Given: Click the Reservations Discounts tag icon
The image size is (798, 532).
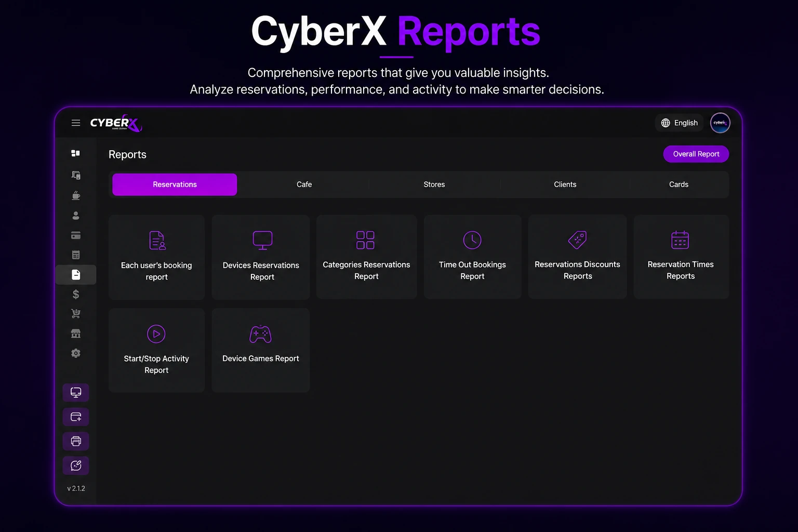Looking at the screenshot, I should pyautogui.click(x=577, y=240).
